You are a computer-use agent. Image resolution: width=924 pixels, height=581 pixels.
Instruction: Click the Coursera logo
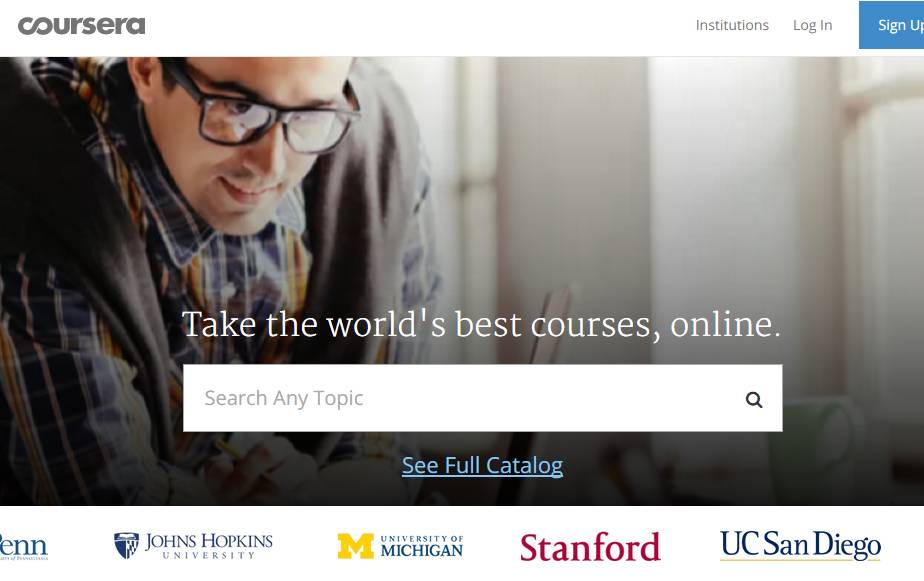click(x=81, y=25)
